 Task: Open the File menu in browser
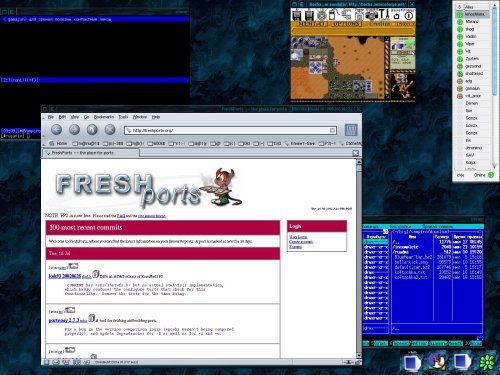coord(51,117)
